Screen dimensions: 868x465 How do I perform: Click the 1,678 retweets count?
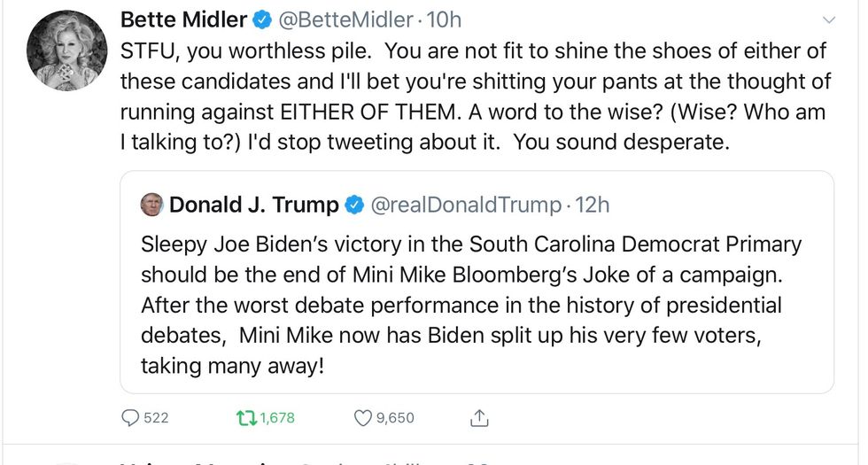(278, 418)
